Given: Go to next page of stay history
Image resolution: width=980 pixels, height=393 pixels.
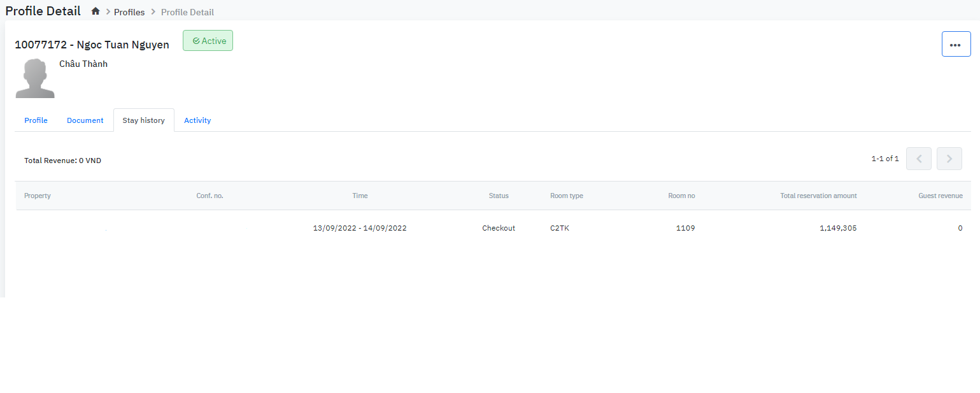Looking at the screenshot, I should tap(949, 159).
